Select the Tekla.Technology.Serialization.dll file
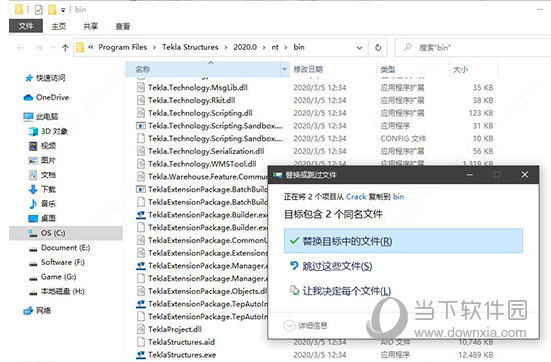Viewport: 551px width, 362px height. 206,151
